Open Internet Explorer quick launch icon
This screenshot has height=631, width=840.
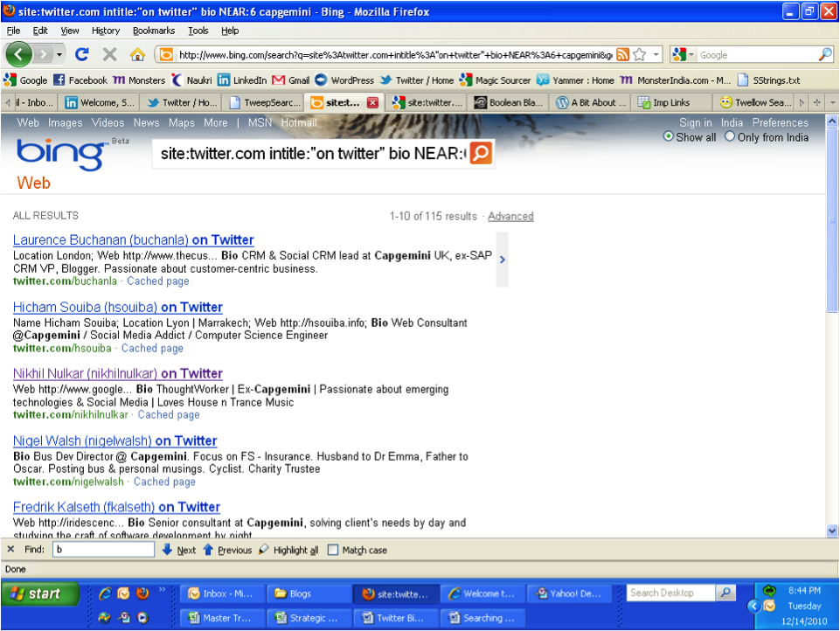point(105,593)
